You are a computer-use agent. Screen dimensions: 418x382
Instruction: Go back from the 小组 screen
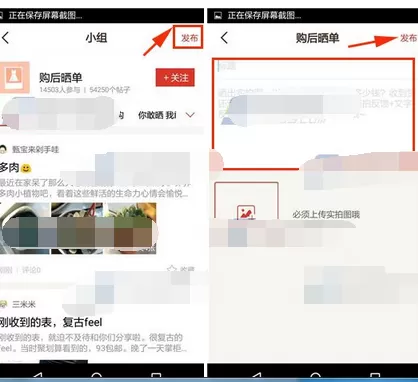point(5,38)
